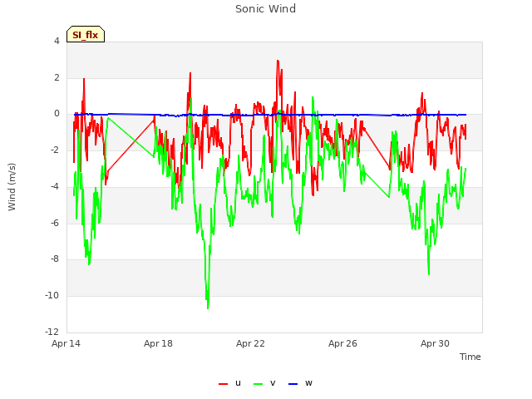Click the blue w legend line marker
The height and width of the screenshot is (399, 532).
point(293,384)
